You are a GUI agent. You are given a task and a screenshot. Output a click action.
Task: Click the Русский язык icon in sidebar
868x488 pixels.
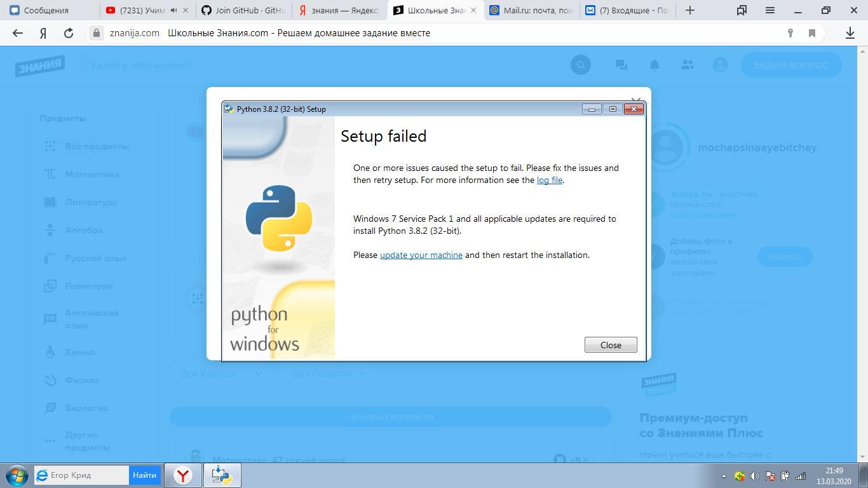pos(50,258)
